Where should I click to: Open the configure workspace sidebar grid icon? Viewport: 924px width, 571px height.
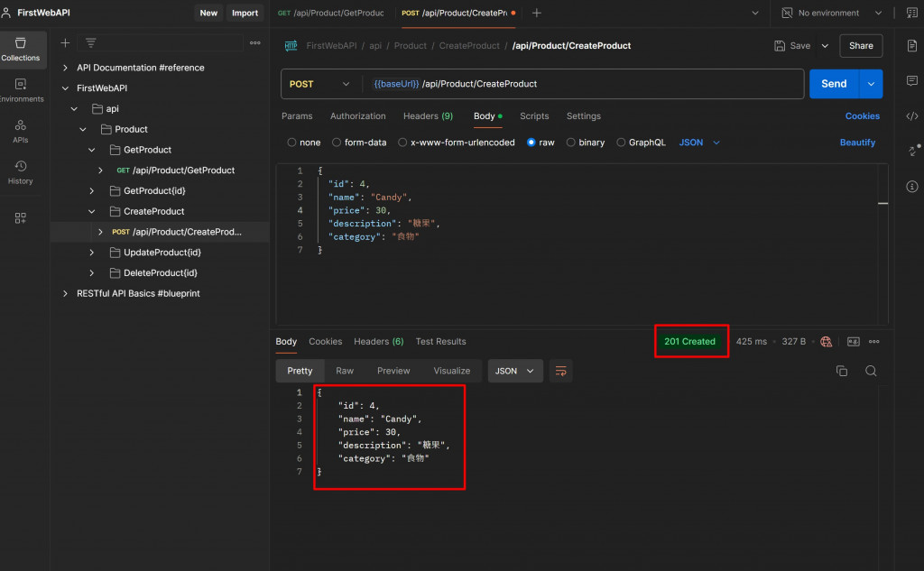point(21,218)
